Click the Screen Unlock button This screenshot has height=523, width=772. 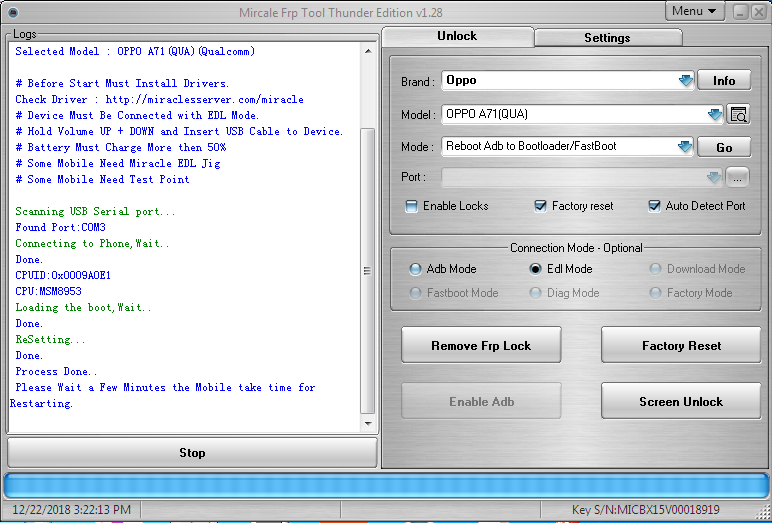tap(681, 401)
